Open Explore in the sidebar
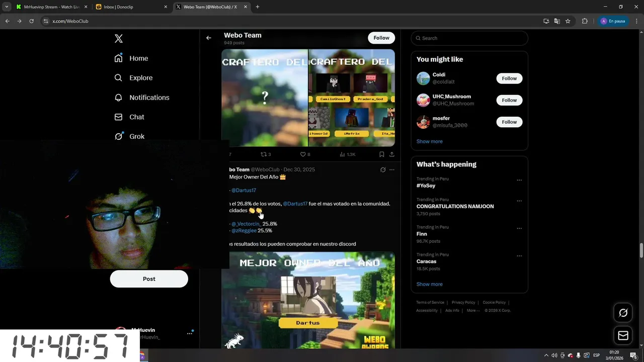Image resolution: width=644 pixels, height=362 pixels. coord(133,78)
